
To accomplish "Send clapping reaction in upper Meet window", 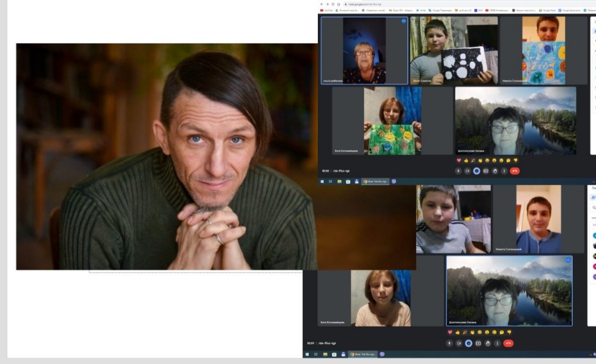I will [x=480, y=161].
